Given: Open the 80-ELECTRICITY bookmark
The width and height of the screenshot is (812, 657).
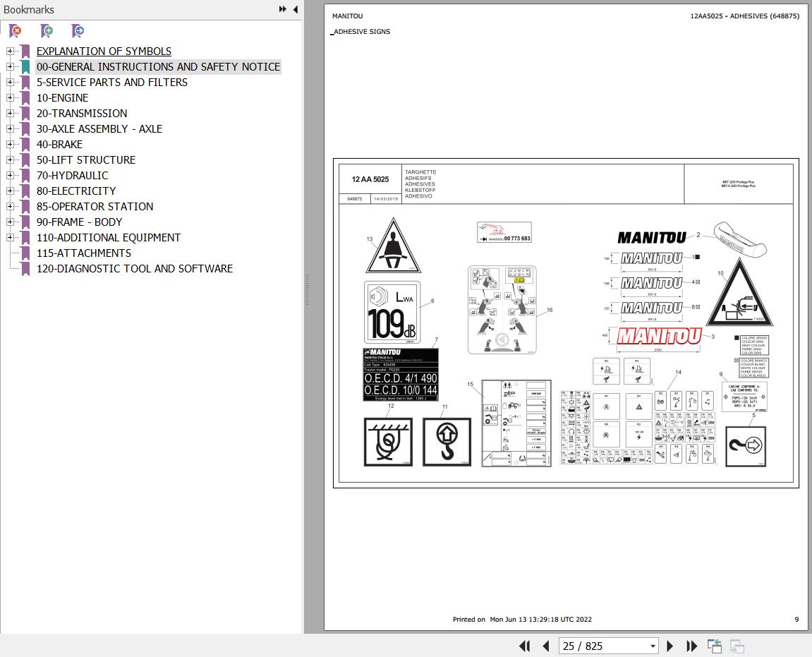Looking at the screenshot, I should (x=76, y=191).
